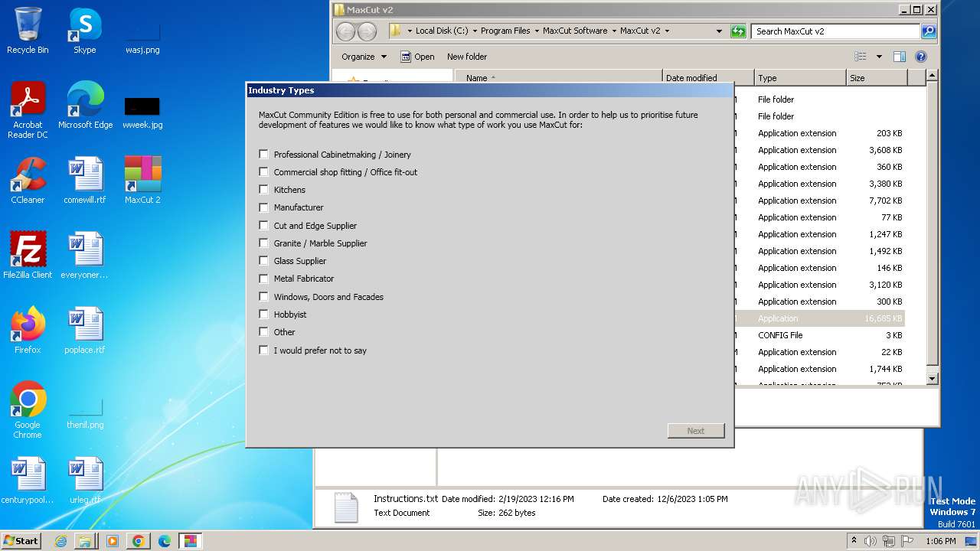Select Glass Supplier checkbox
This screenshot has height=551, width=980.
tap(263, 260)
